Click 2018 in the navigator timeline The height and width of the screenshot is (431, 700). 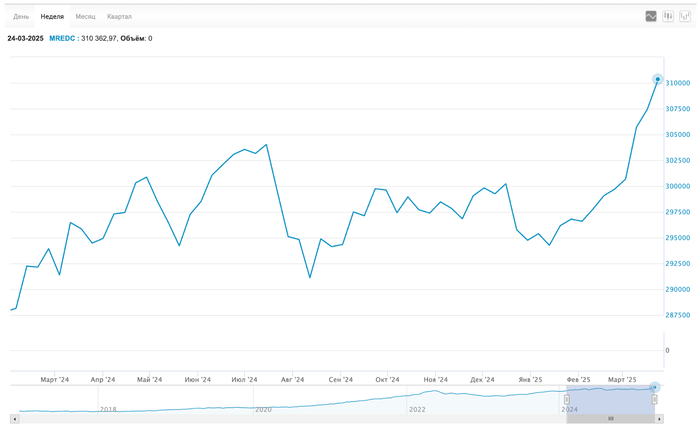coord(108,409)
